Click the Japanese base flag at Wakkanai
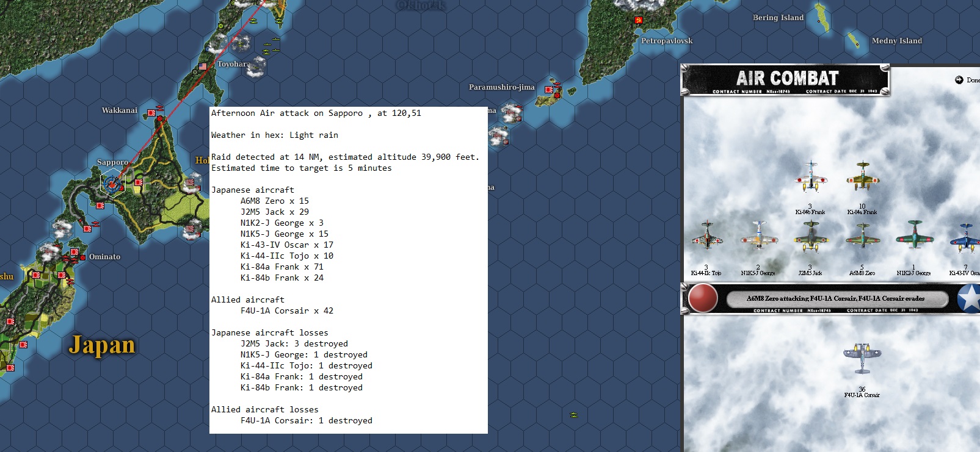Screen dimensions: 980x452 [x=151, y=113]
